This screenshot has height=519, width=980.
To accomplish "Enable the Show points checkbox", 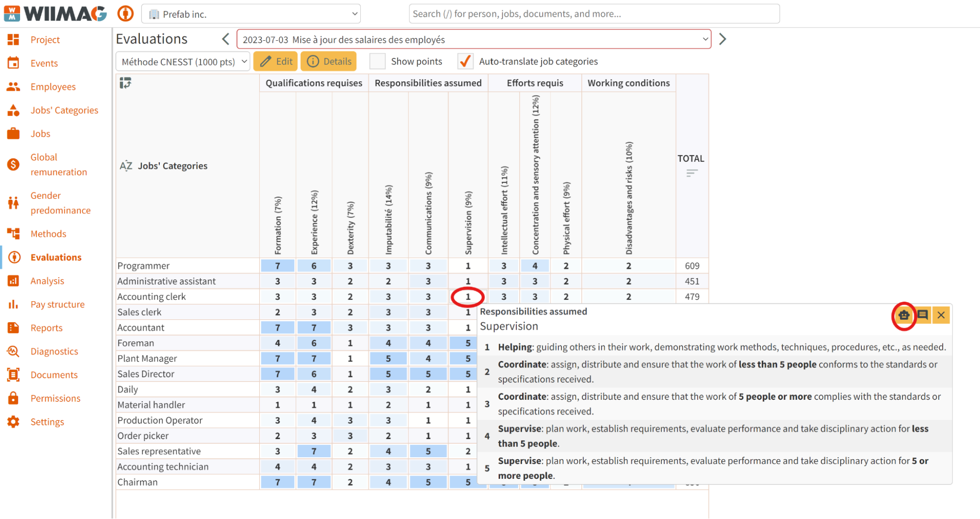I will point(377,61).
